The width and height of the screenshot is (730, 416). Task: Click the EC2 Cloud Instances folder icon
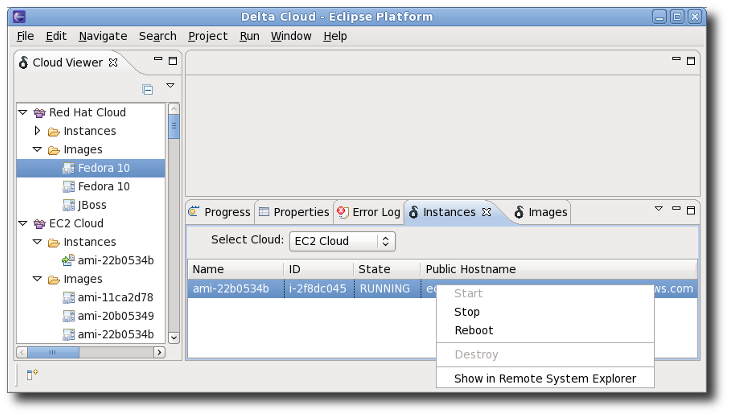point(54,242)
